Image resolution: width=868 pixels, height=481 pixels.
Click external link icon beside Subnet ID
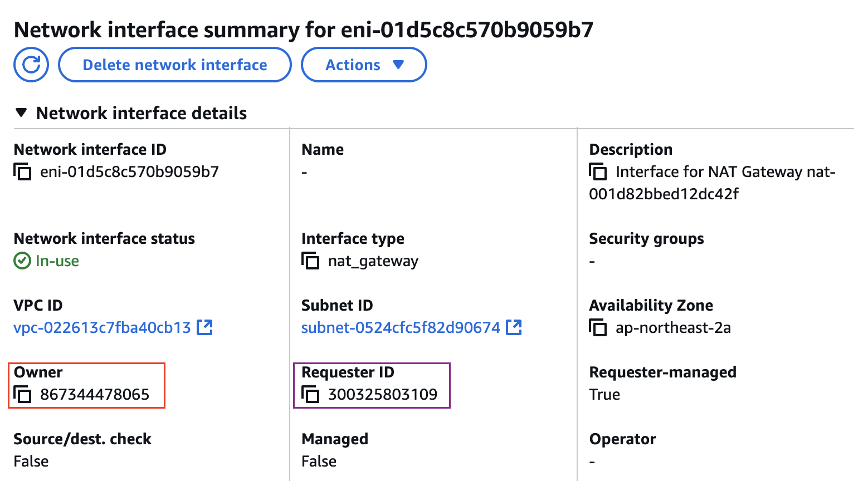514,327
